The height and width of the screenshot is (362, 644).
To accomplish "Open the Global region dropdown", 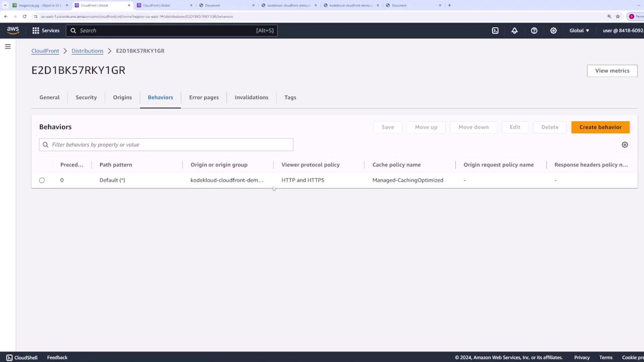I will coord(579,30).
